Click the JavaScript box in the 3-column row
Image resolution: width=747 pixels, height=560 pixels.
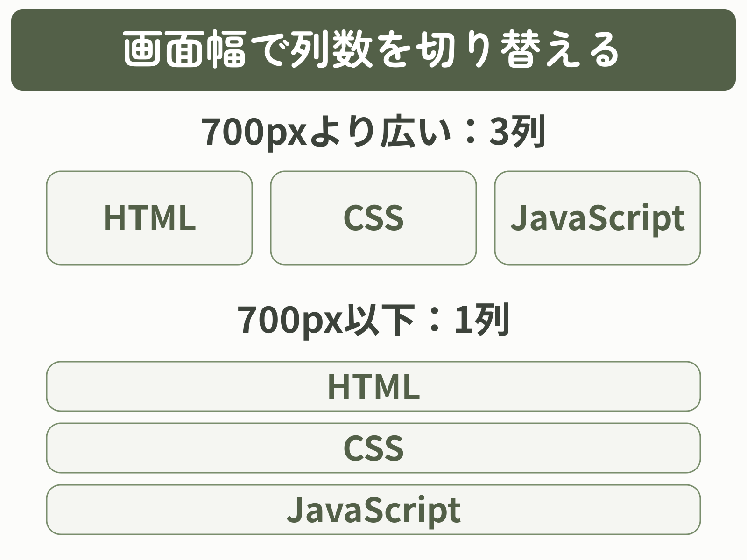pos(598,218)
